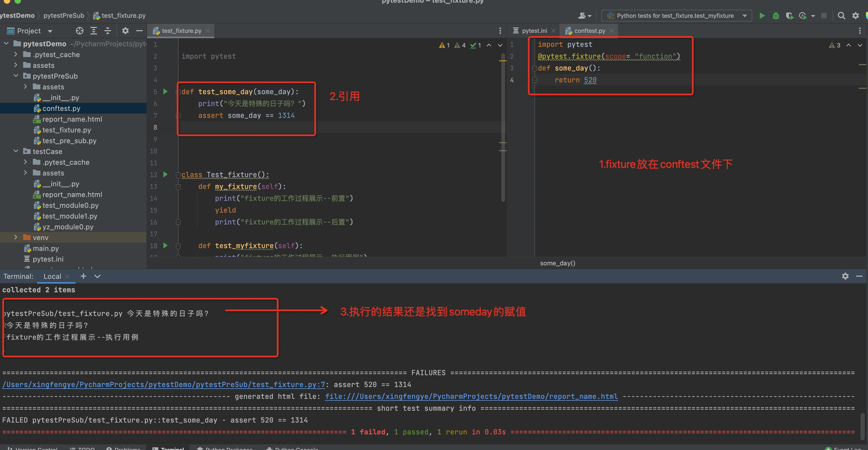Open test_fixture.py:7 failure link
Screen dimensions: 868x450
coord(164,384)
